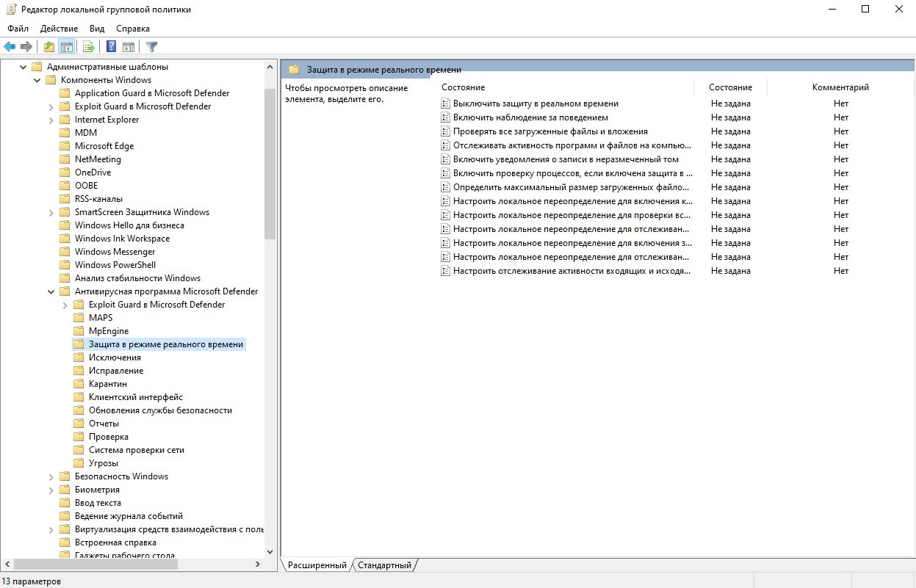The height and width of the screenshot is (588, 916).
Task: Switch to the Расширенный tab
Action: point(317,565)
